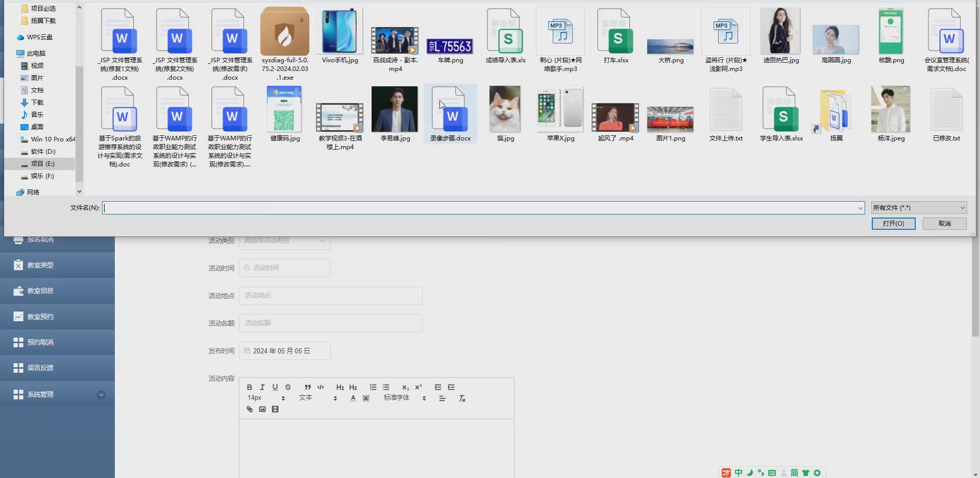The width and height of the screenshot is (980, 478).
Task: Apply Heading 1 with the H1 icon
Action: [340, 387]
